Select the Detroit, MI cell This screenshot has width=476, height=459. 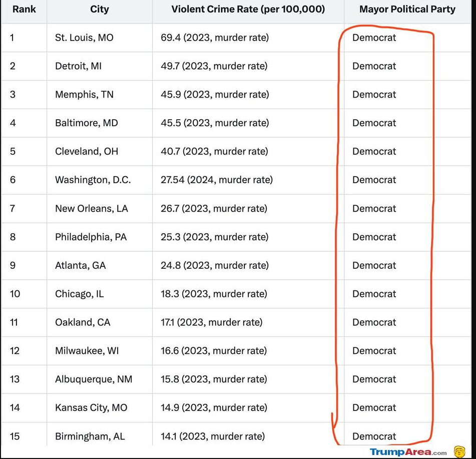100,66
